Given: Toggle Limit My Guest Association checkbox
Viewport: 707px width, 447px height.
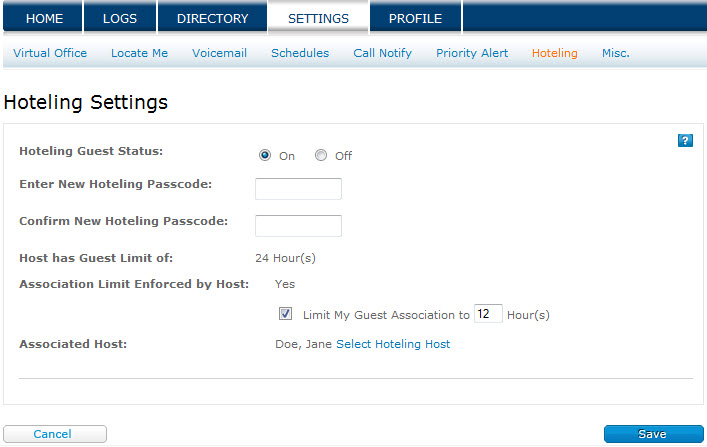Looking at the screenshot, I should 285,313.
